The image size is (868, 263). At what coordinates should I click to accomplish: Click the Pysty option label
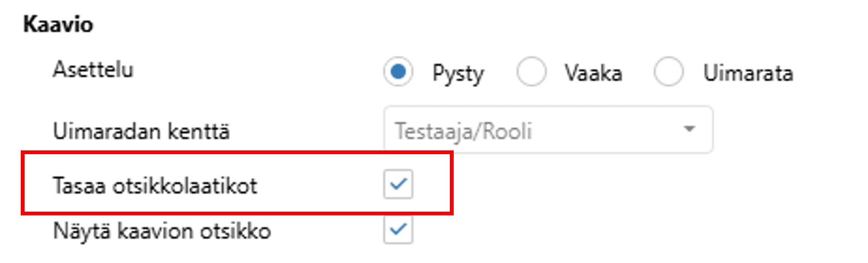coord(458,73)
